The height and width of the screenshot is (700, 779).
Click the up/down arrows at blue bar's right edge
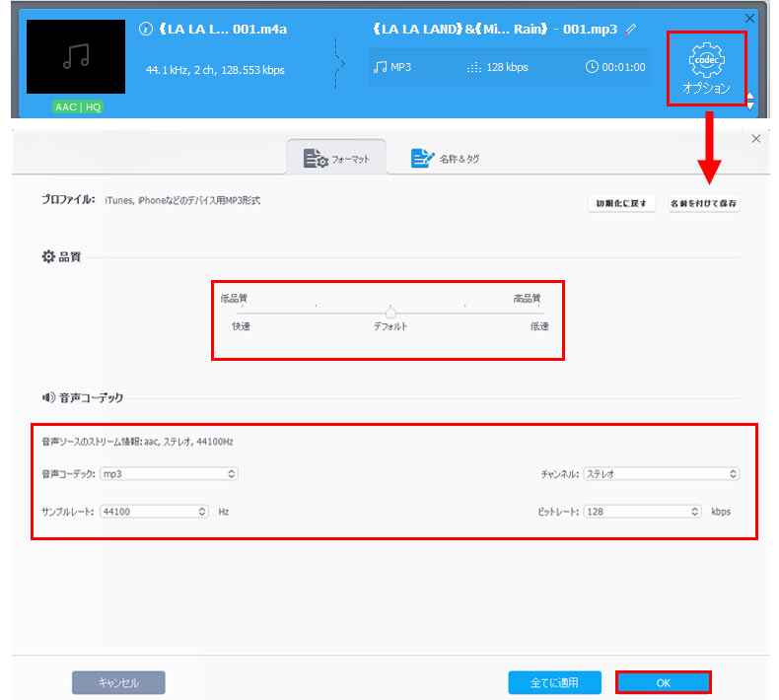tap(750, 101)
